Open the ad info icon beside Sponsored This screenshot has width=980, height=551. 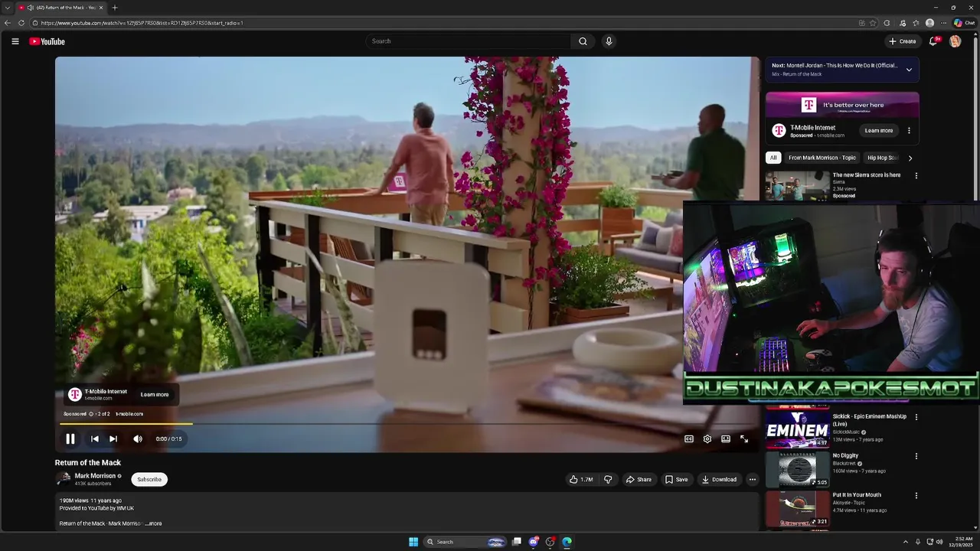point(91,414)
